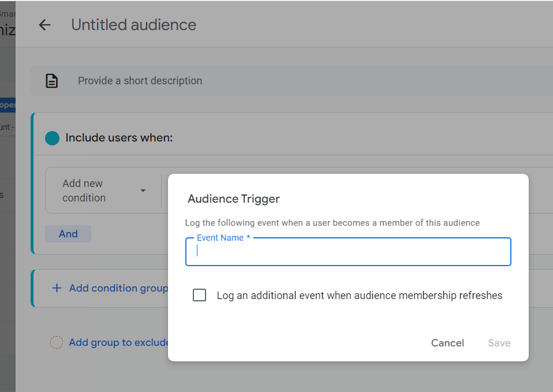The height and width of the screenshot is (392, 553).
Task: Click the teal circle beside Include users when
Action: coord(52,138)
